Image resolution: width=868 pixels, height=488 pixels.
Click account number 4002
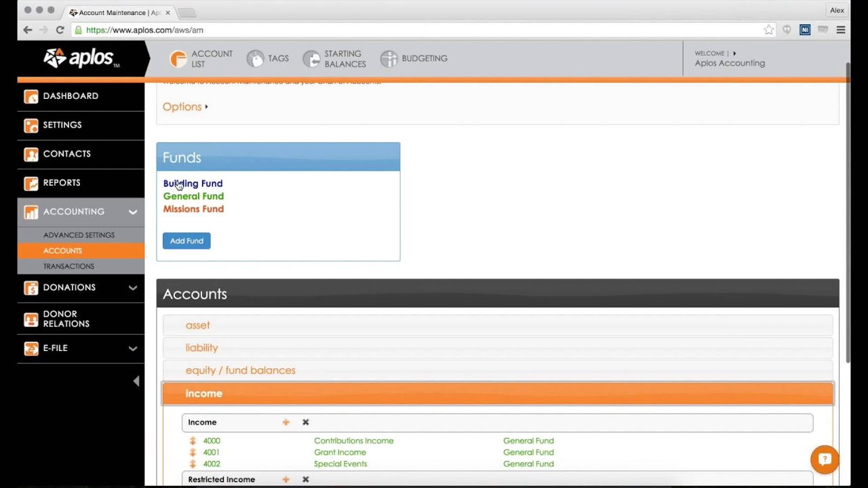pos(212,464)
